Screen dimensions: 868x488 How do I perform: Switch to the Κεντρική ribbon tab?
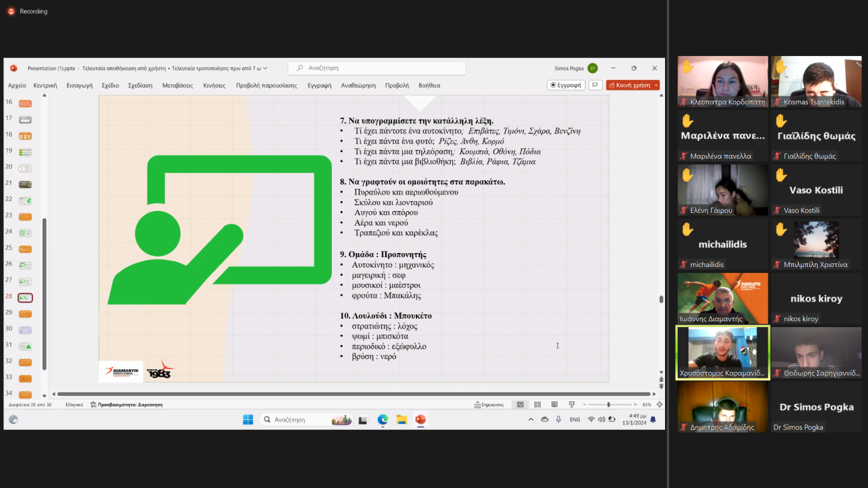45,85
